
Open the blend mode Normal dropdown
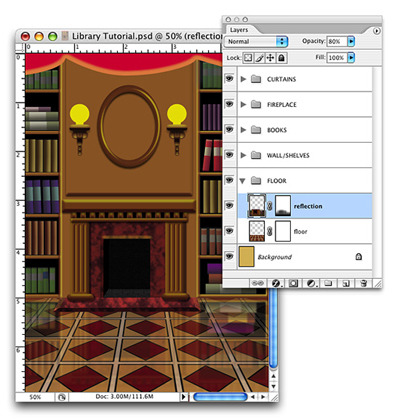point(256,42)
